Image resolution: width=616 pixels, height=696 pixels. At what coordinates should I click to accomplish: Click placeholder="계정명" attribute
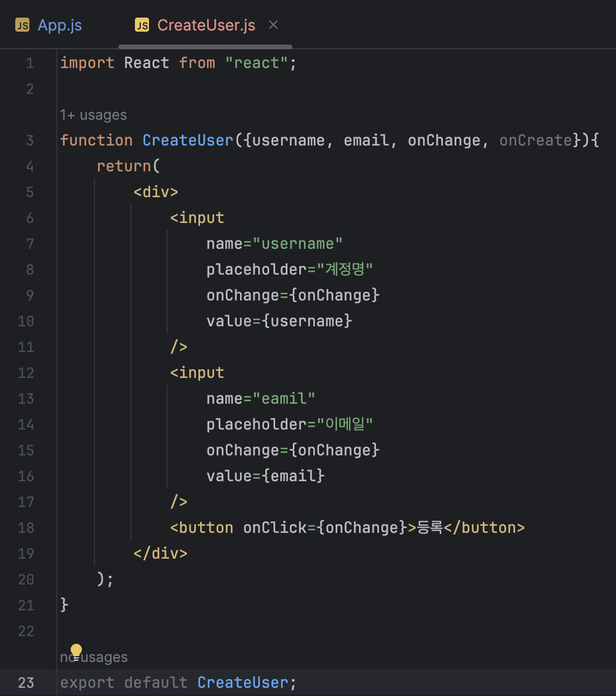tap(289, 269)
